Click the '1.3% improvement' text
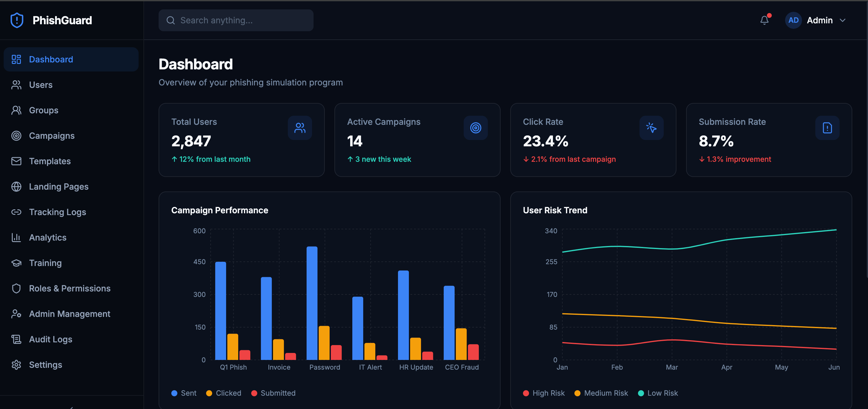Screen dimensions: 868x409 738,159
